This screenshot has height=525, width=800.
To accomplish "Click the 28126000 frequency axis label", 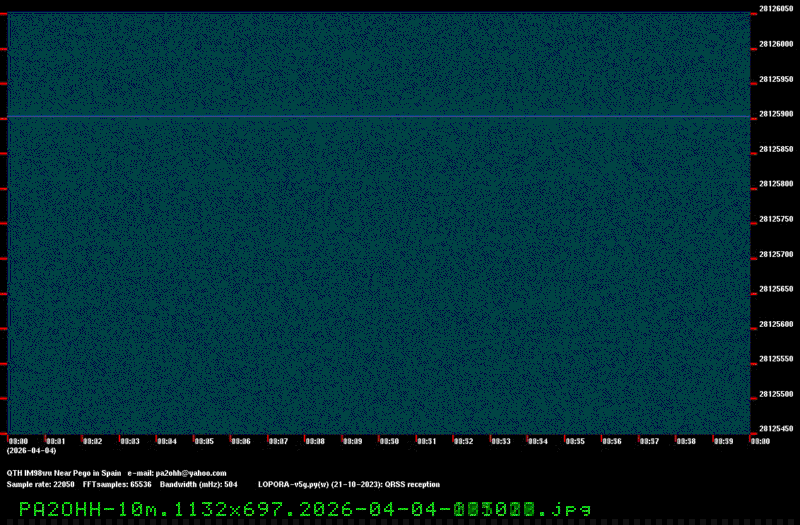I will coord(776,44).
